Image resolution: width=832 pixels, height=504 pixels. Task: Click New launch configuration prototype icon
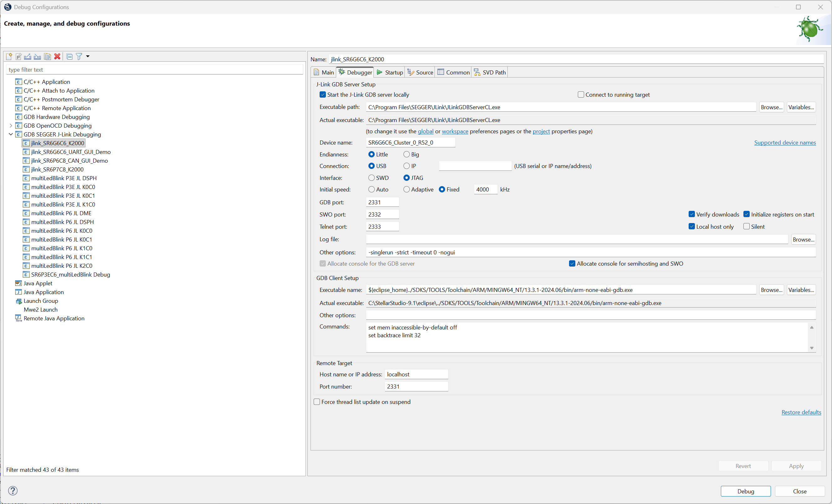click(x=18, y=56)
